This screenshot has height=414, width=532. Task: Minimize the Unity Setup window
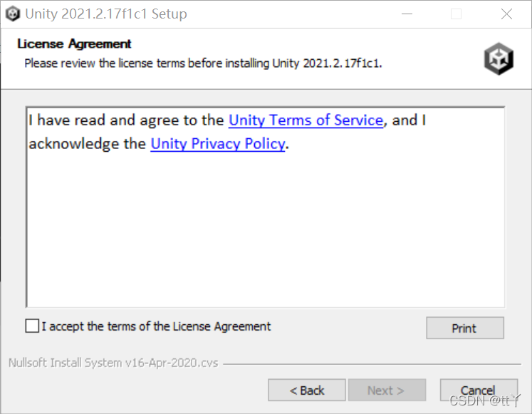pyautogui.click(x=407, y=14)
